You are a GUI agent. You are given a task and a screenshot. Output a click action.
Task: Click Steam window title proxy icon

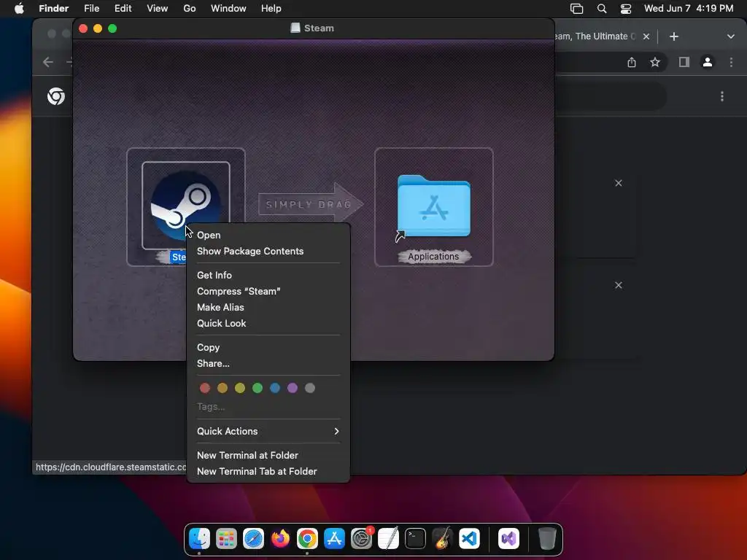coord(295,28)
